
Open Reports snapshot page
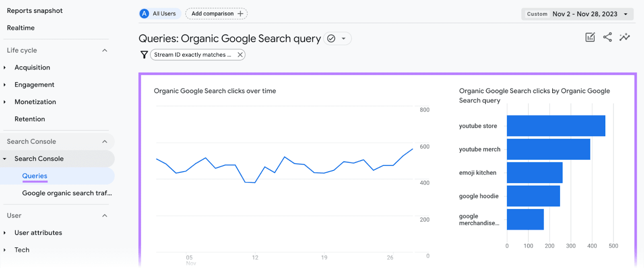pyautogui.click(x=35, y=11)
